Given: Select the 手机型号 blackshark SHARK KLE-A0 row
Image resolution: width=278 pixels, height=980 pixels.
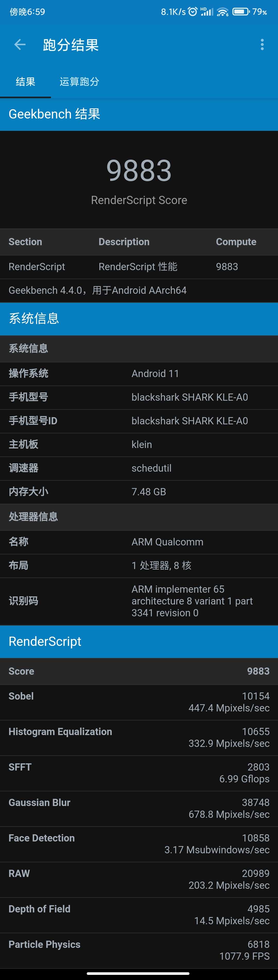Looking at the screenshot, I should click(139, 397).
